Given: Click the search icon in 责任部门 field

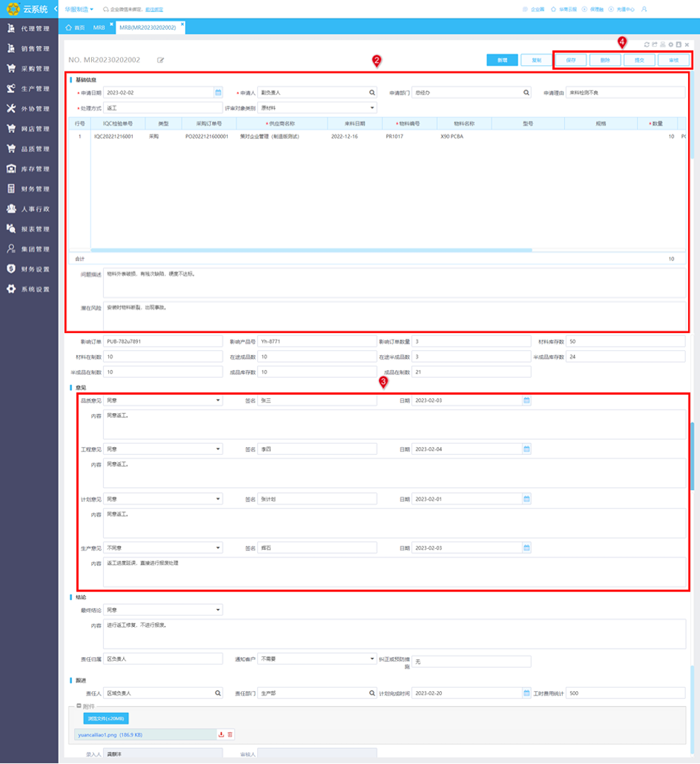Looking at the screenshot, I should click(372, 693).
